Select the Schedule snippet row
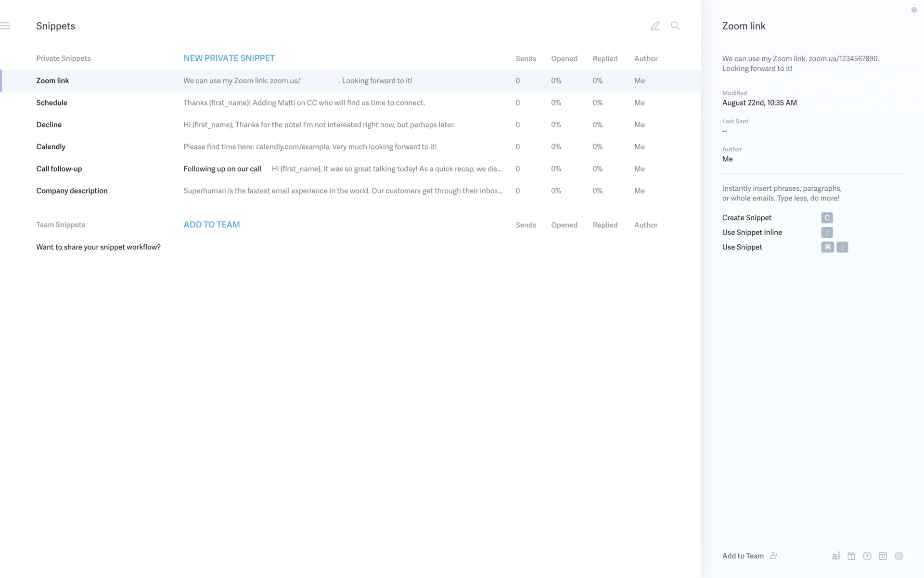The image size is (924, 578). tap(52, 103)
